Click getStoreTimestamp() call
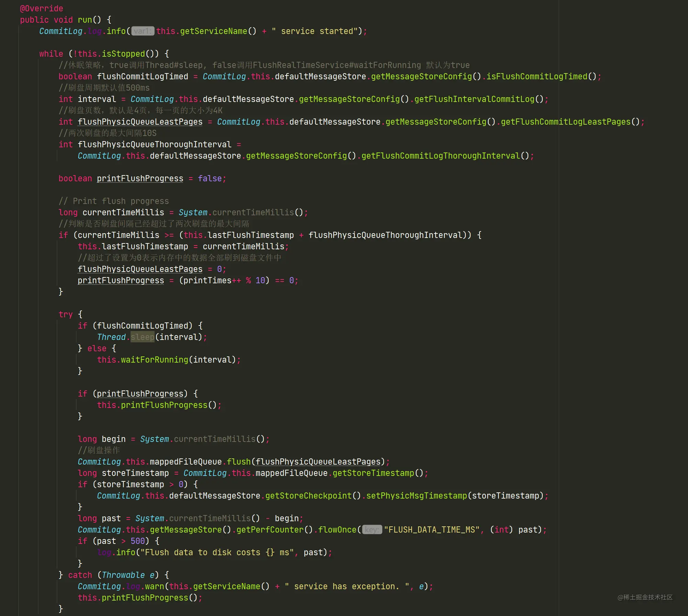This screenshot has height=616, width=688. point(378,473)
